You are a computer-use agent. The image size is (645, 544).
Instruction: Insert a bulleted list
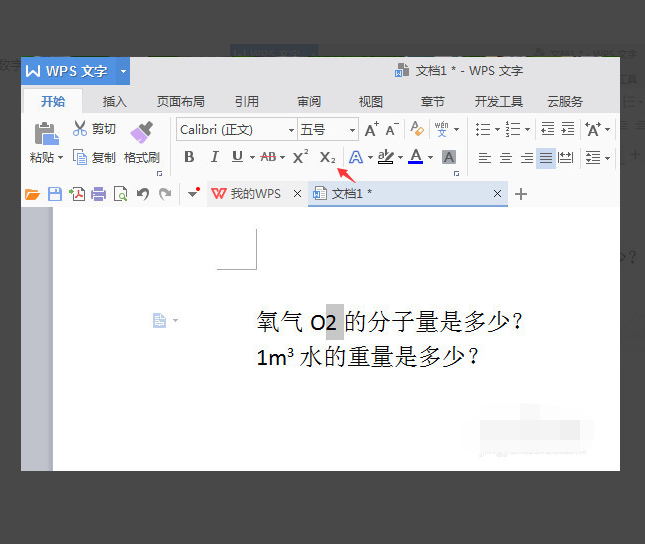483,129
